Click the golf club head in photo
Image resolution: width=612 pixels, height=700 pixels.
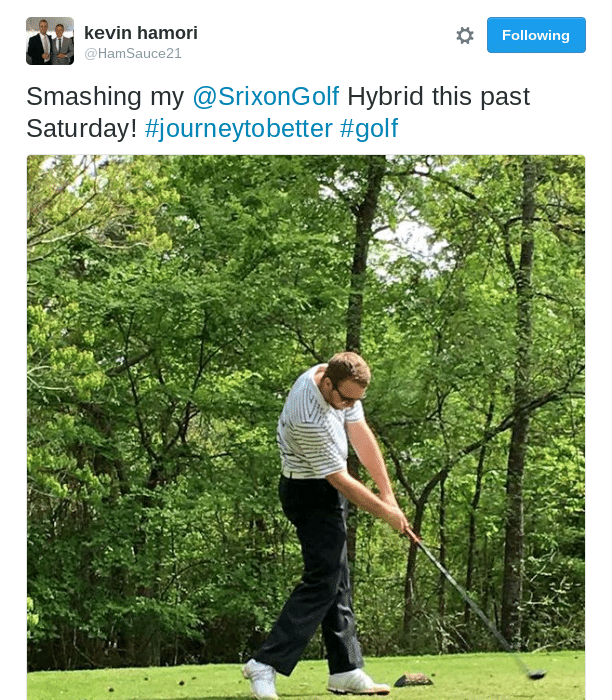pos(536,673)
